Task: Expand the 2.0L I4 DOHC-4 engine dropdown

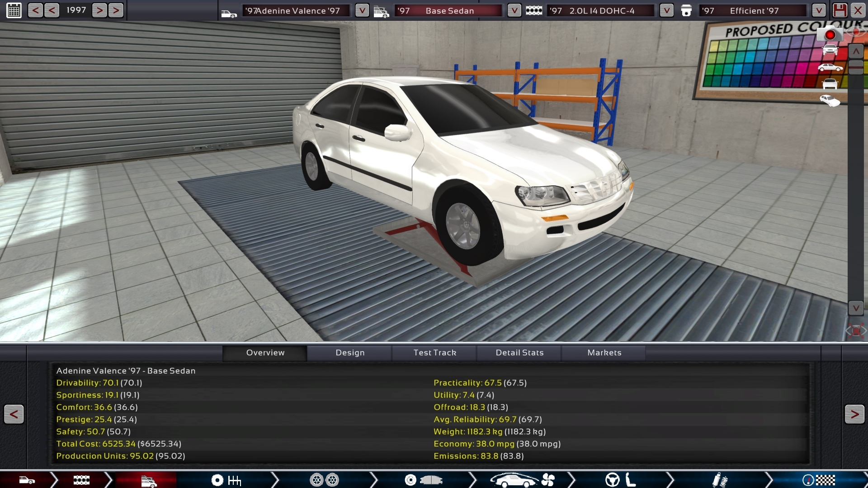Action: tap(666, 10)
